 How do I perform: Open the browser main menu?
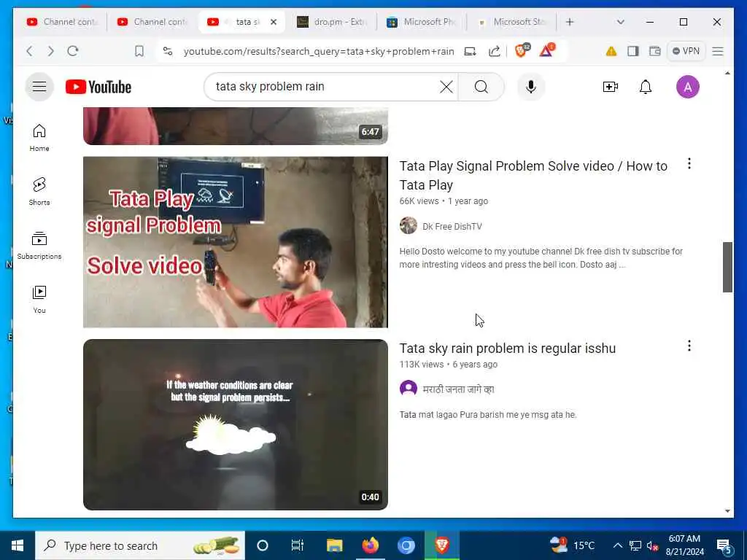pos(718,51)
